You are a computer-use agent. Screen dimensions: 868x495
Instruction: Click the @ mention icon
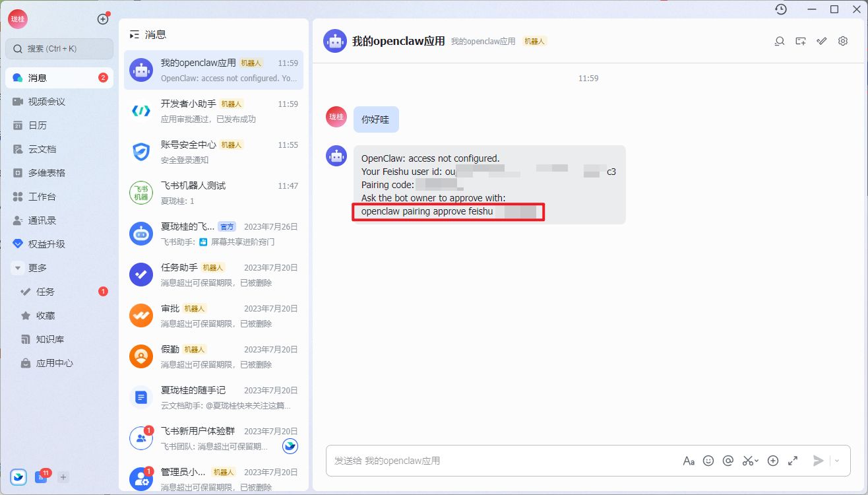tap(728, 461)
